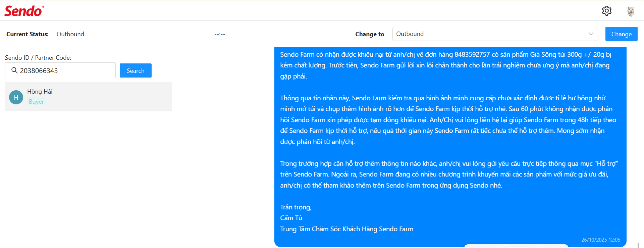Viewport: 644px width, 248px height.
Task: Focus the Sendo ID / Partner Code field
Action: coord(60,70)
